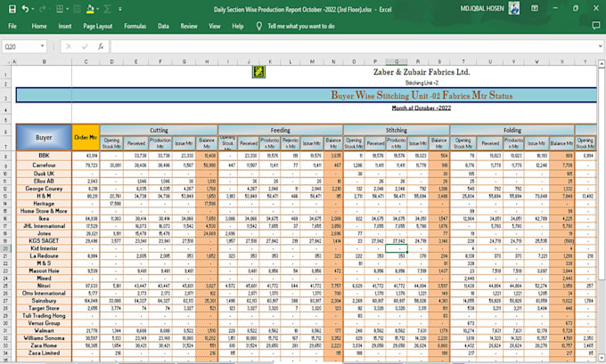Open the File menu
This screenshot has width=606, height=364.
point(12,26)
